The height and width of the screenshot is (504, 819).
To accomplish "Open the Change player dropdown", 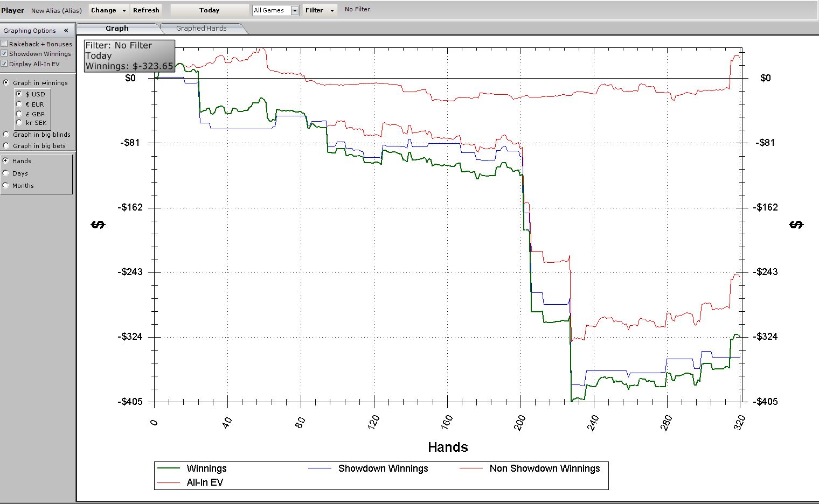I will [x=108, y=10].
